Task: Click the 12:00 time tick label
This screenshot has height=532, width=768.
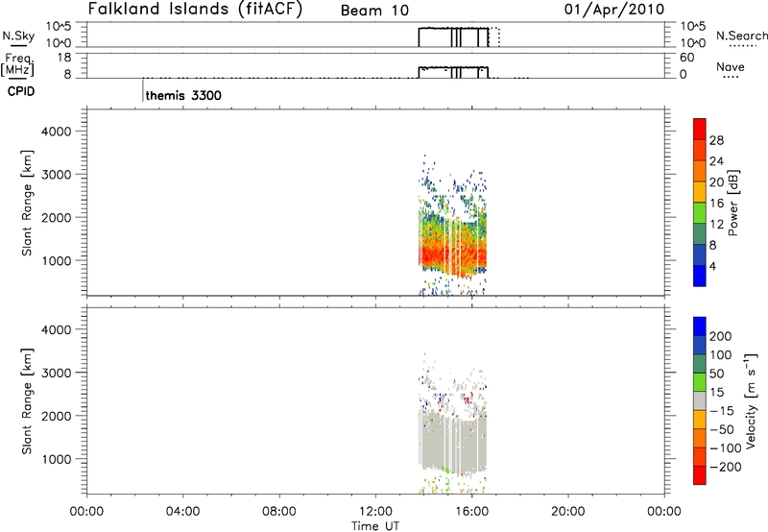Action: [375, 512]
